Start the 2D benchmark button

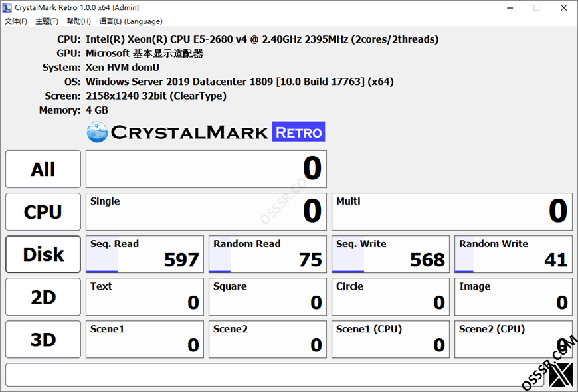pyautogui.click(x=43, y=297)
